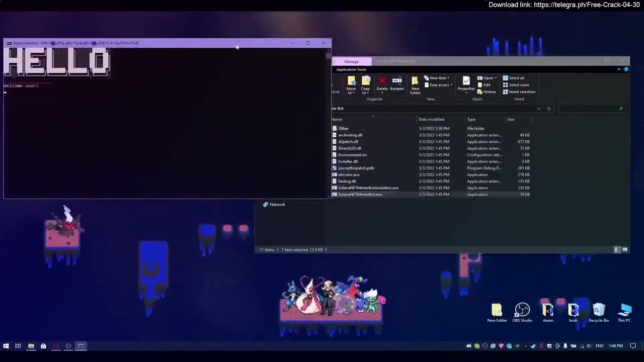644x362 pixels.
Task: Click the search magnifier icon in Explorer
Action: pyautogui.click(x=621, y=109)
